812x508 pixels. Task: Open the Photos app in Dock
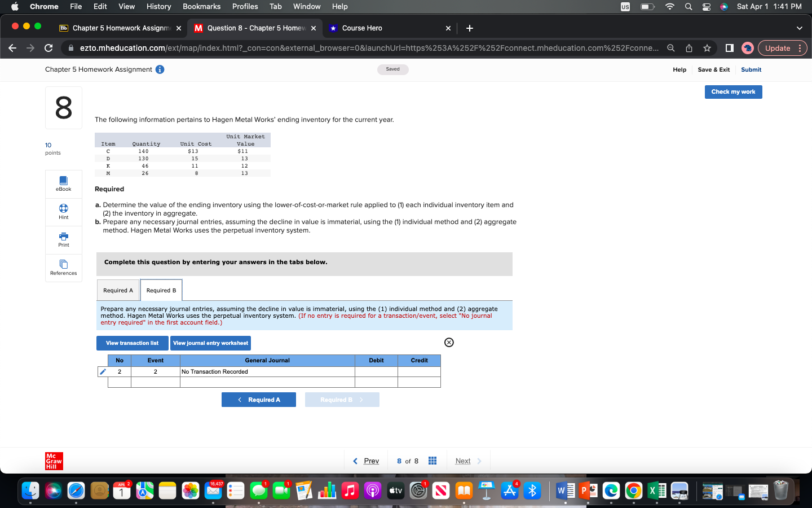[191, 491]
